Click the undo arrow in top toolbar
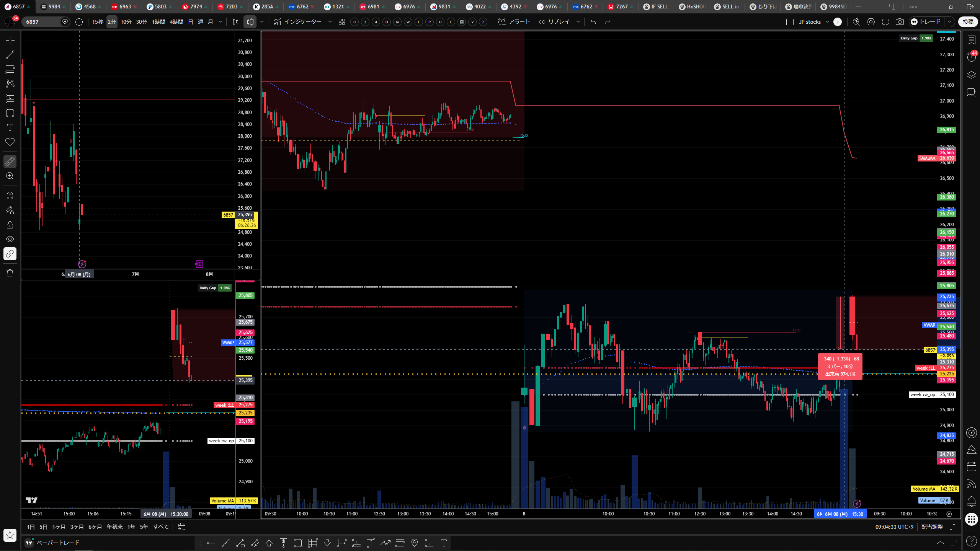 593,22
